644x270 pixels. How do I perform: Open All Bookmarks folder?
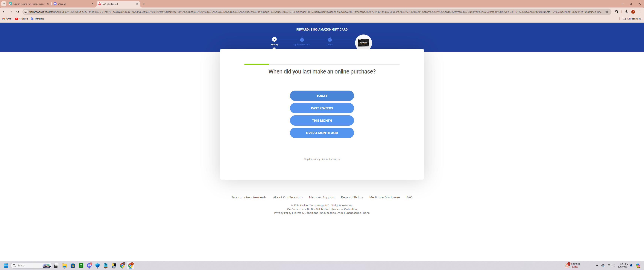(x=632, y=19)
